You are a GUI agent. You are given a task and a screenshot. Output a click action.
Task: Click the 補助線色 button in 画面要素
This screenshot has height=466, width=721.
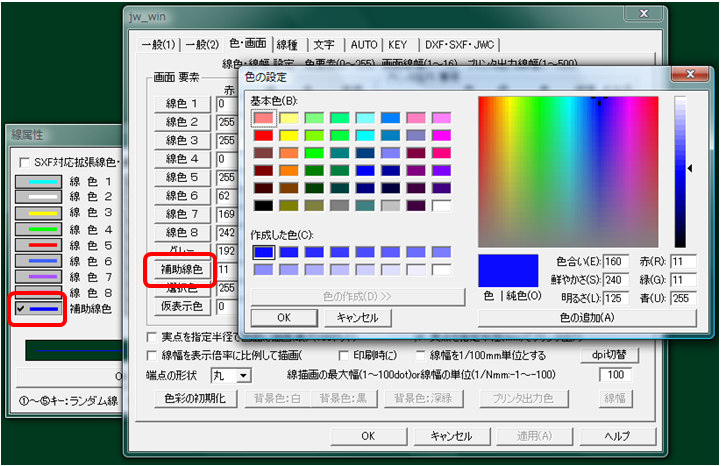tap(181, 269)
